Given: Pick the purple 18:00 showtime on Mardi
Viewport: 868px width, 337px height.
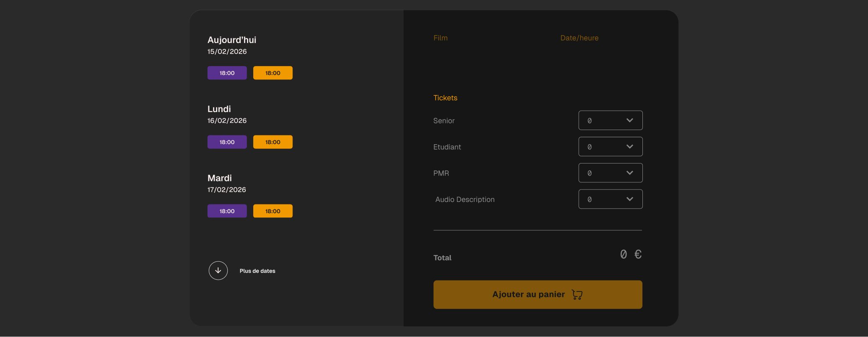Looking at the screenshot, I should 227,211.
